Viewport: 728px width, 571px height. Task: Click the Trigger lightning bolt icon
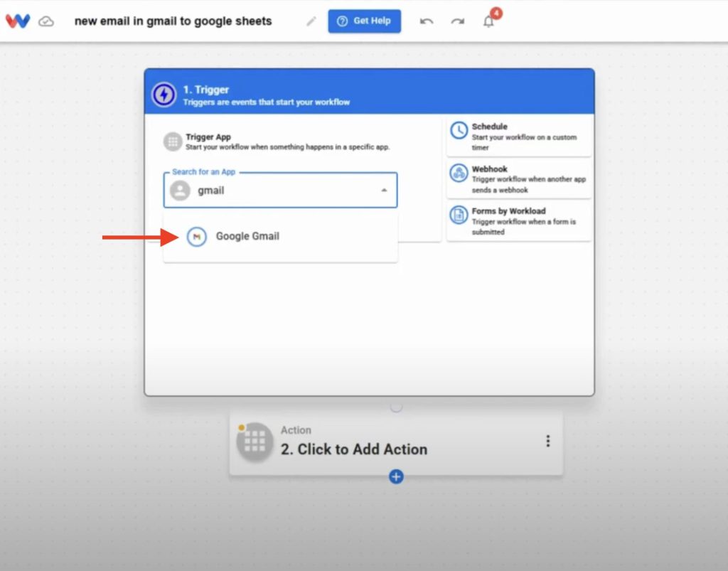[x=164, y=95]
